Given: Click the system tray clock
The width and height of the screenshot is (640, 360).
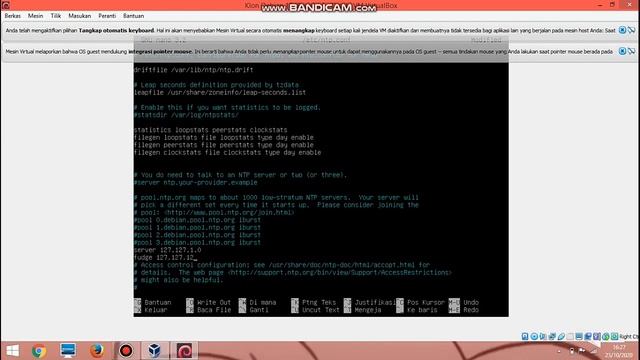Looking at the screenshot, I should [619, 351].
